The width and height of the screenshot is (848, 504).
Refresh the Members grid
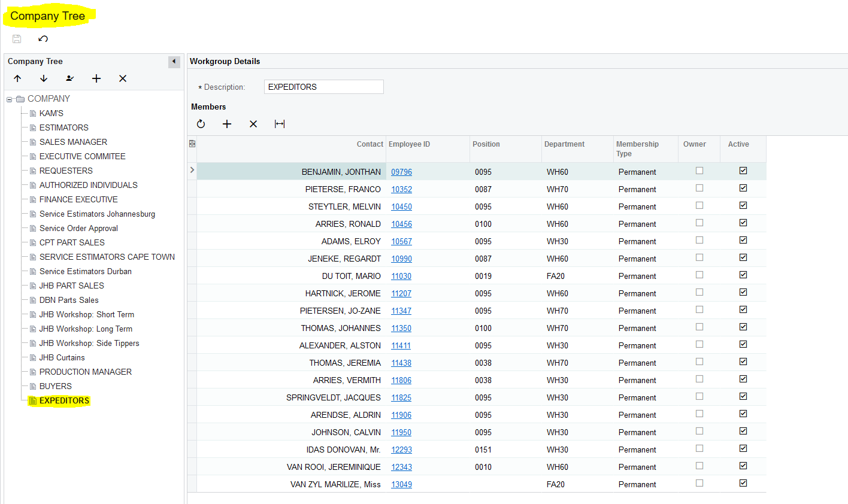pos(201,124)
